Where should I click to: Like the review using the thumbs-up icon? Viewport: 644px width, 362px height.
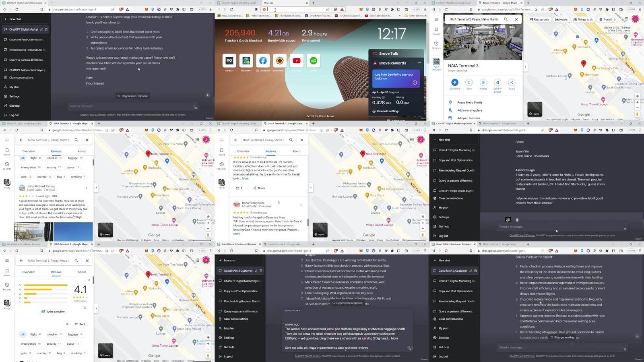pyautogui.click(x=237, y=188)
